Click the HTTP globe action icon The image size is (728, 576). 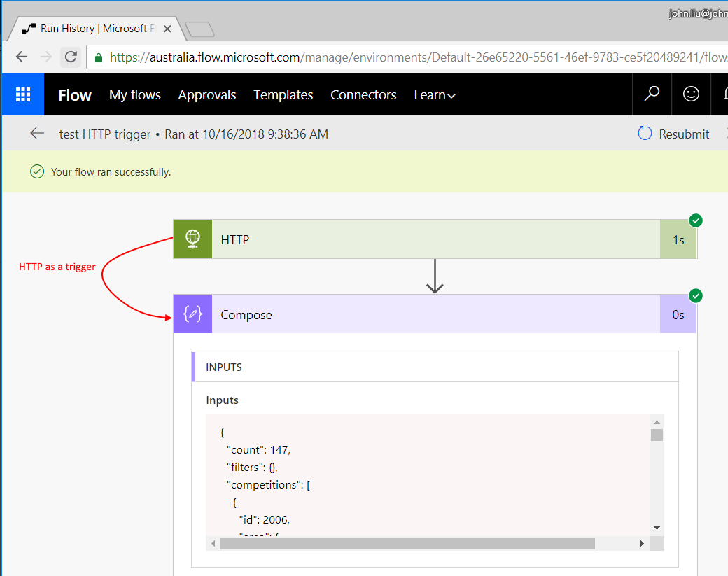tap(192, 239)
